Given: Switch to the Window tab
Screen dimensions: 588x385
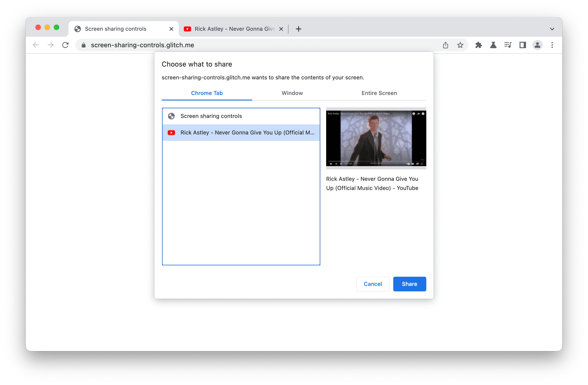Looking at the screenshot, I should tap(292, 93).
